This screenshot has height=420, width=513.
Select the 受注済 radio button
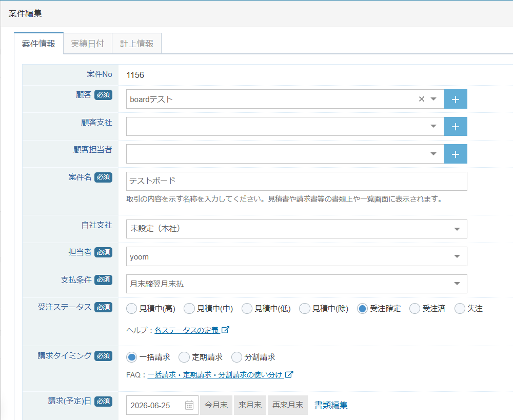(415, 308)
